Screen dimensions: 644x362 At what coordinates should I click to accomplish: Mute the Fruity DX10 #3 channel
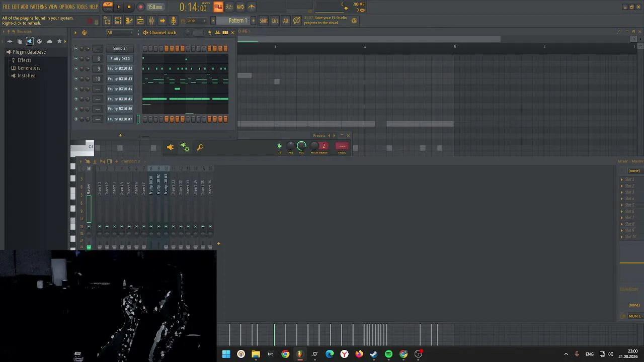76,79
